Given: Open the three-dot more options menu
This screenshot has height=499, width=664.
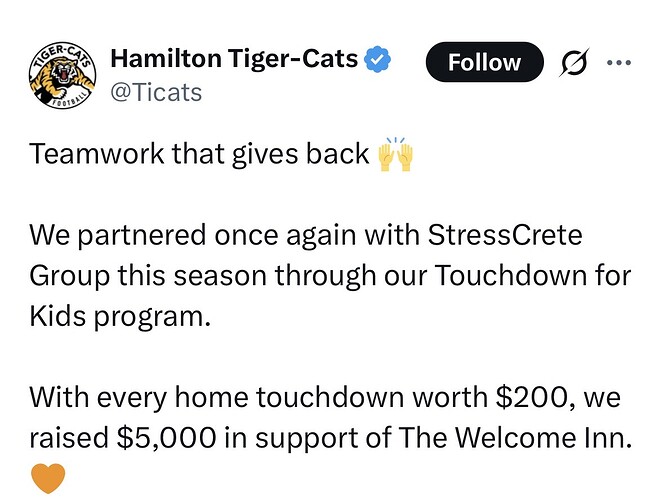Looking at the screenshot, I should (x=620, y=62).
